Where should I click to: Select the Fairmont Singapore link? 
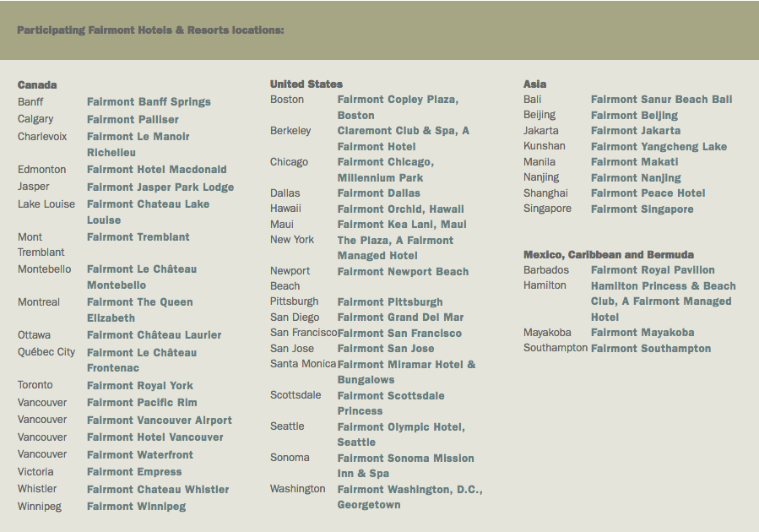point(642,209)
